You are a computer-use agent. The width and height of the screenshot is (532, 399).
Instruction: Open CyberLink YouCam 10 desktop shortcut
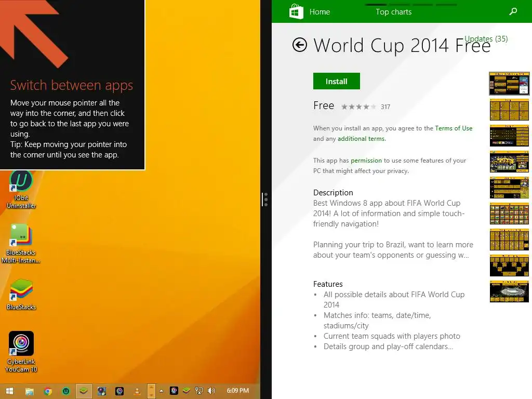(21, 352)
